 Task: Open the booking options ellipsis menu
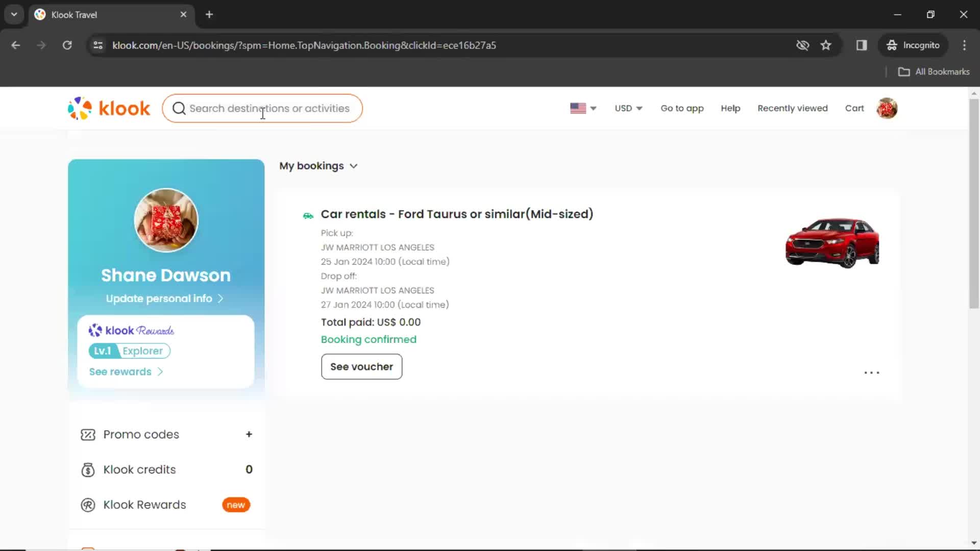pos(871,372)
